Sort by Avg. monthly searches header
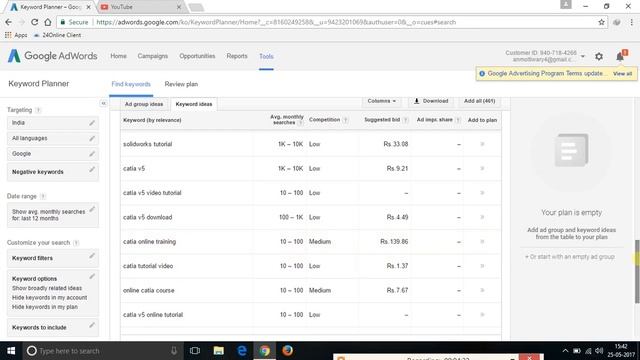The image size is (640, 360). pyautogui.click(x=287, y=120)
